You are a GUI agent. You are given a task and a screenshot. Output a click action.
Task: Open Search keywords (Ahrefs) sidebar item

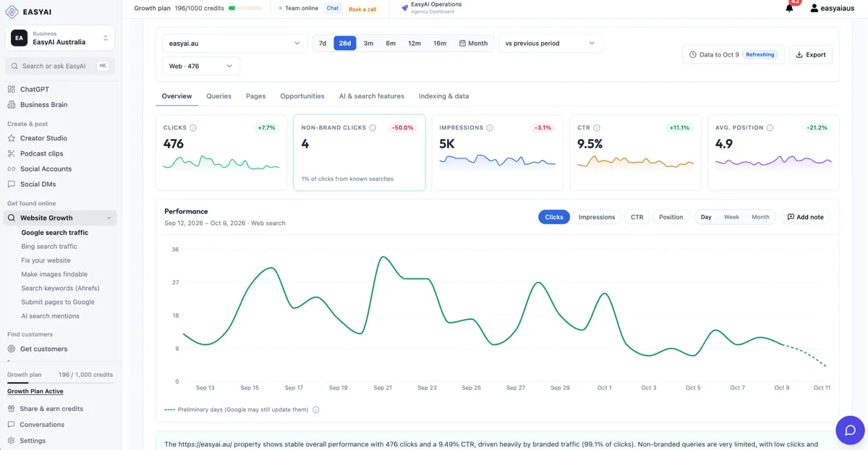point(60,288)
